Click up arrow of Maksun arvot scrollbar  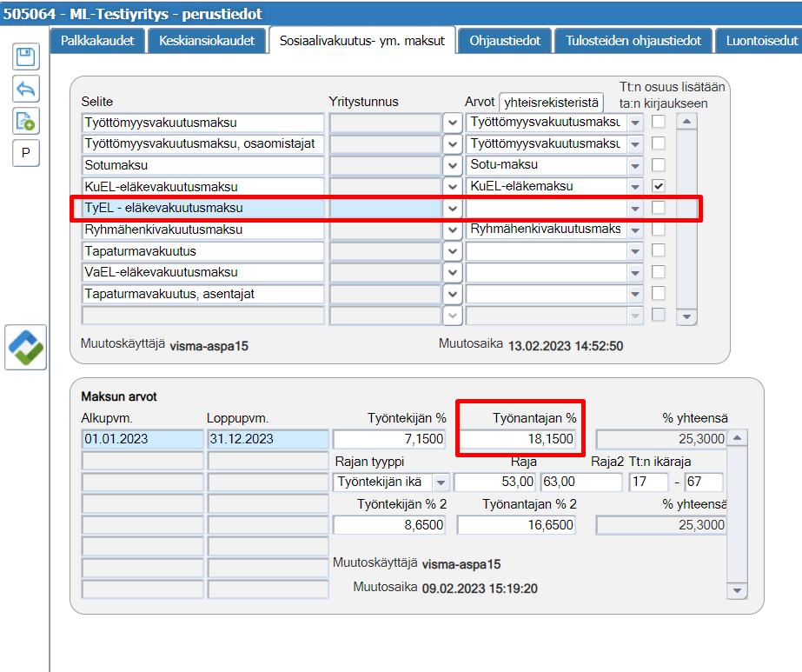tap(737, 438)
